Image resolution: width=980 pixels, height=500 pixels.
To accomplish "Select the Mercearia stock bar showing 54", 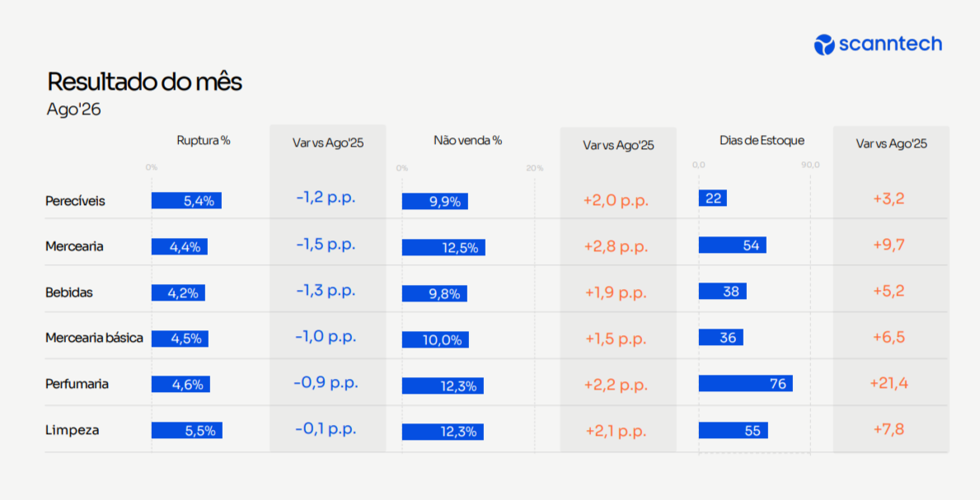I will coord(733,245).
